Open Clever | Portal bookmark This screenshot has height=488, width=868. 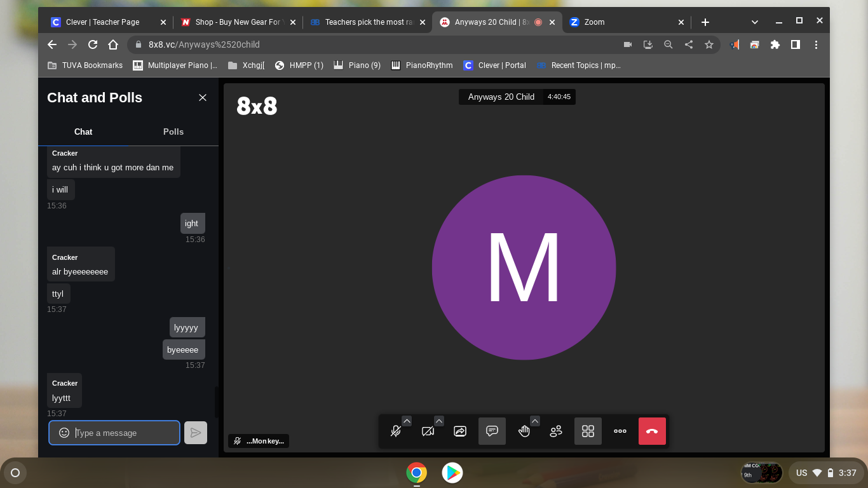[495, 65]
